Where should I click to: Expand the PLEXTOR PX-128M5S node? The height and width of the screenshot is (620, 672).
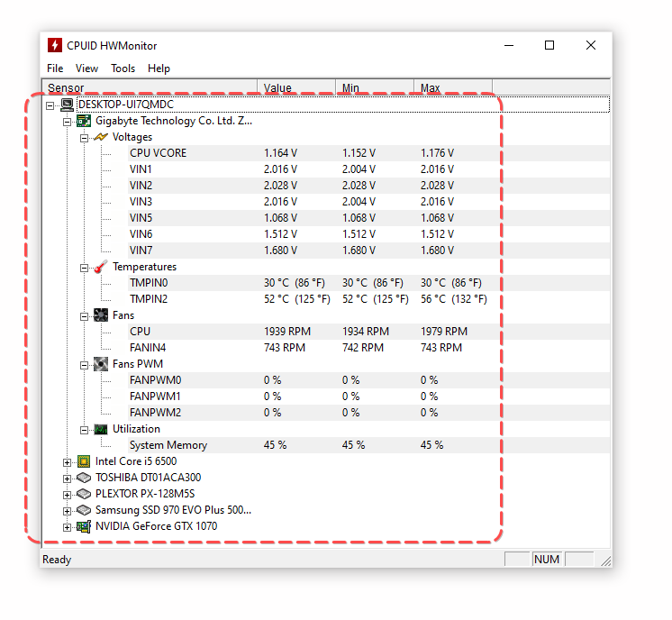tap(67, 495)
